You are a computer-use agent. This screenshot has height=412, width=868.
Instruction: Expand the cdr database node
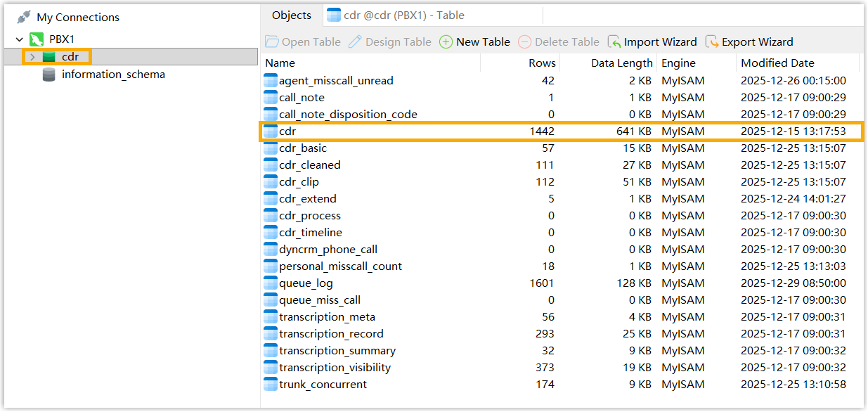pos(32,57)
